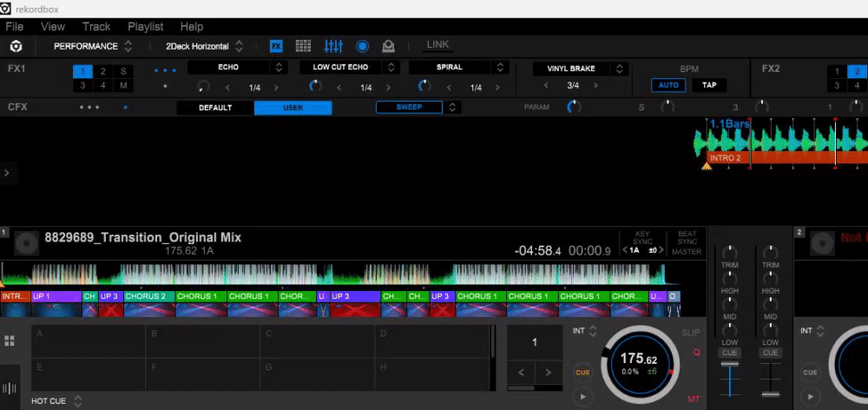Click the deck 1 artwork disc icon

point(27,243)
